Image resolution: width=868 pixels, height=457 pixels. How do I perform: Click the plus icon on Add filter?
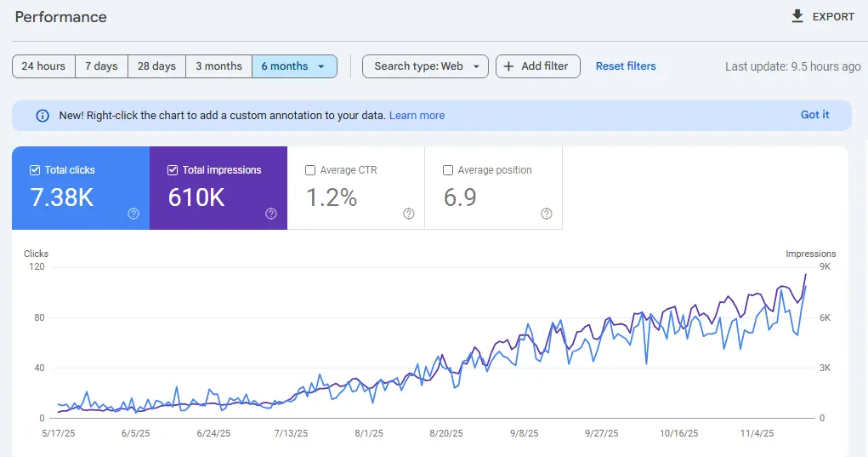point(509,66)
